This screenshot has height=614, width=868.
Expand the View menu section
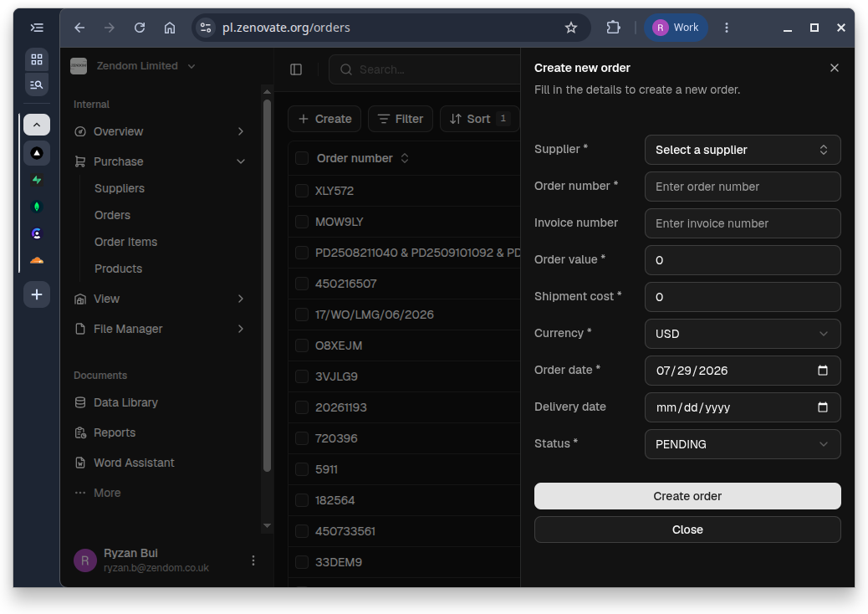tap(160, 299)
